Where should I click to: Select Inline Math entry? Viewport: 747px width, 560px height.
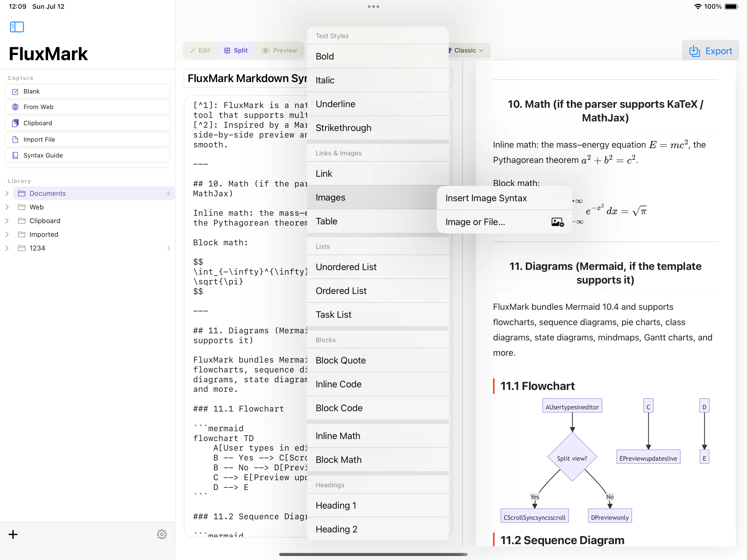click(378, 436)
